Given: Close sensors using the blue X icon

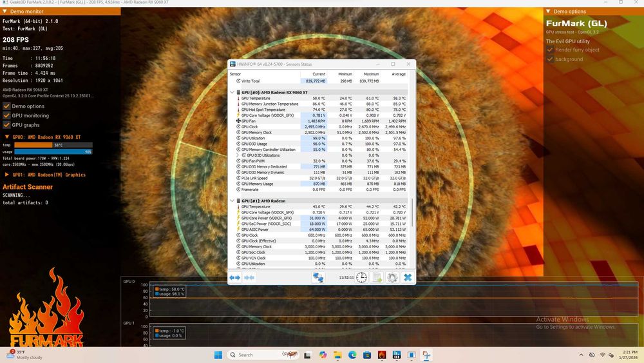Looking at the screenshot, I should tap(408, 277).
